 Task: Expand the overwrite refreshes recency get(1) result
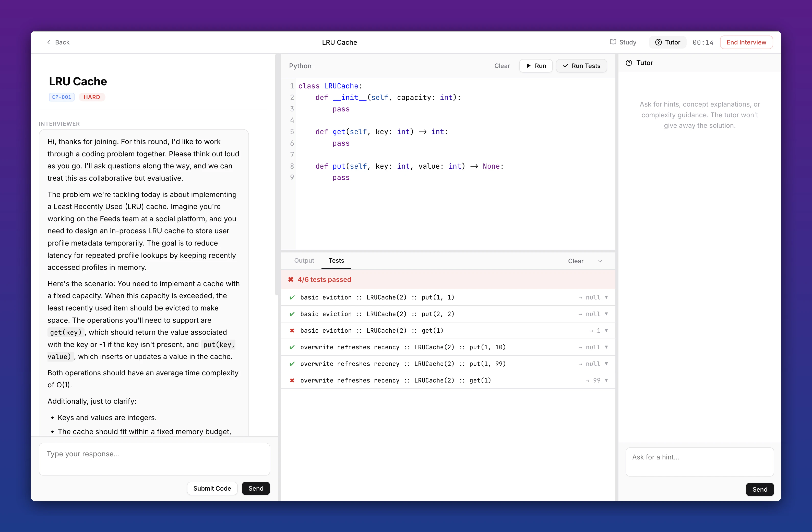click(x=606, y=380)
